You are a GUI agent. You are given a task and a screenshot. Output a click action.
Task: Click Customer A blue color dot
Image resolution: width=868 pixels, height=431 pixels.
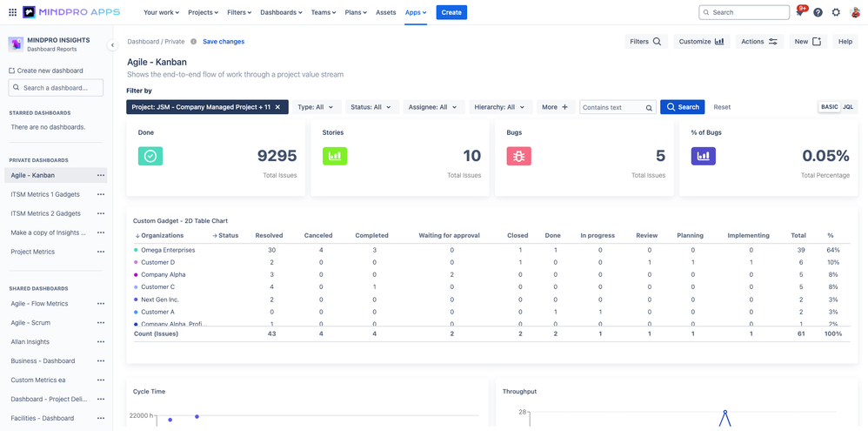pyautogui.click(x=136, y=312)
